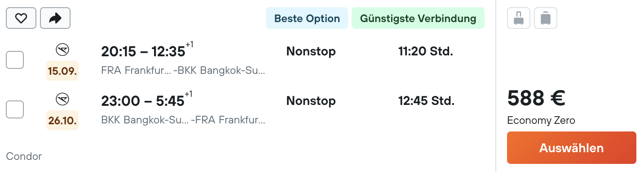Click the orange Auswählen button
This screenshot has height=172, width=644.
572,148
